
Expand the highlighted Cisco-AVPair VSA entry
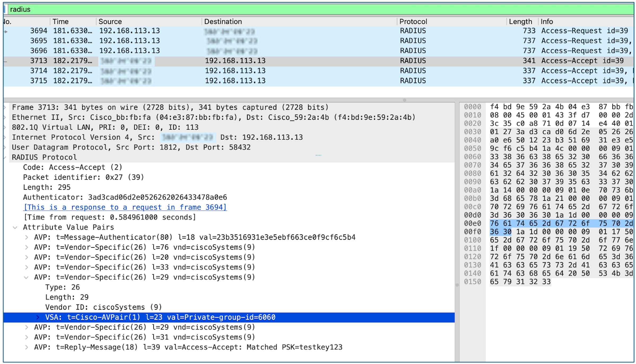(x=37, y=317)
